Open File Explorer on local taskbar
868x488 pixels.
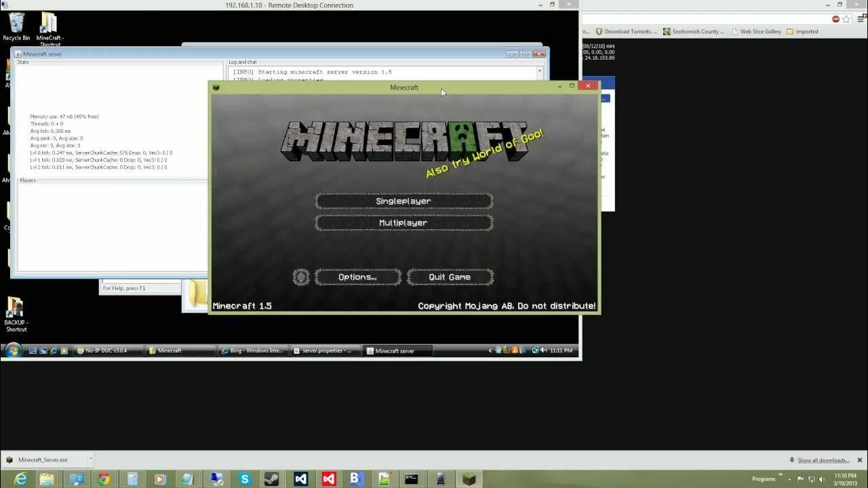point(47,479)
